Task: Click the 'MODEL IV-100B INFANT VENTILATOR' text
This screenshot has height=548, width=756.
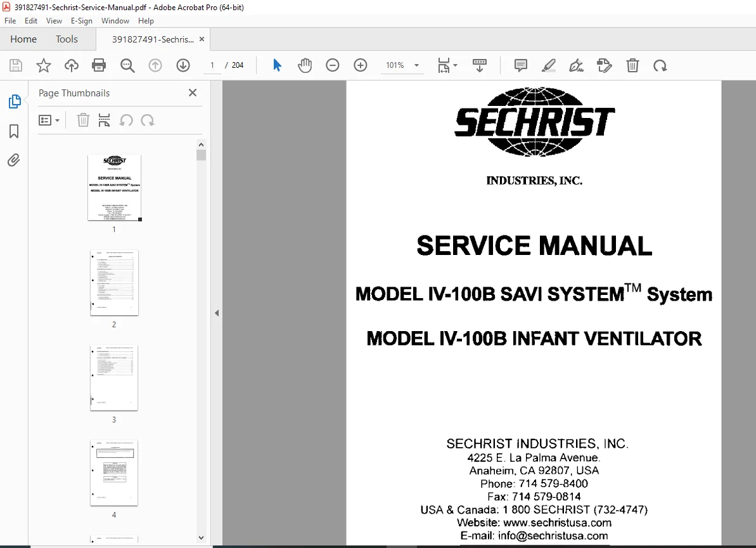Action: pos(534,339)
